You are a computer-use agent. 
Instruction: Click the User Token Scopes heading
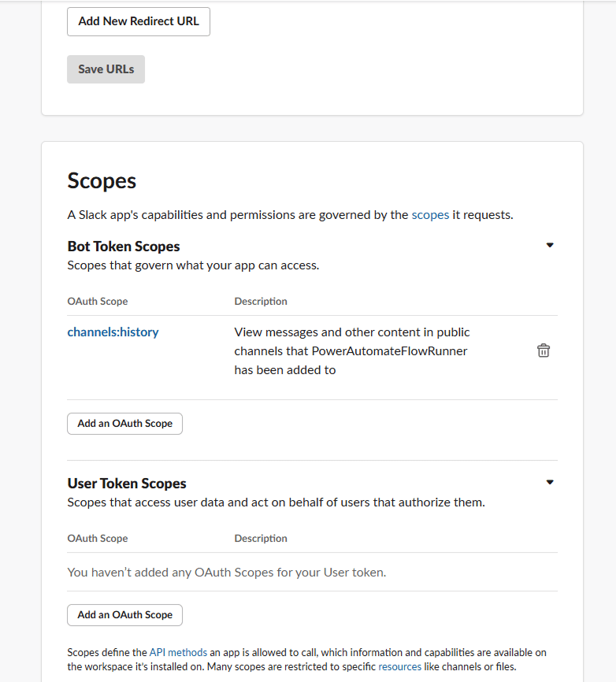[127, 484]
